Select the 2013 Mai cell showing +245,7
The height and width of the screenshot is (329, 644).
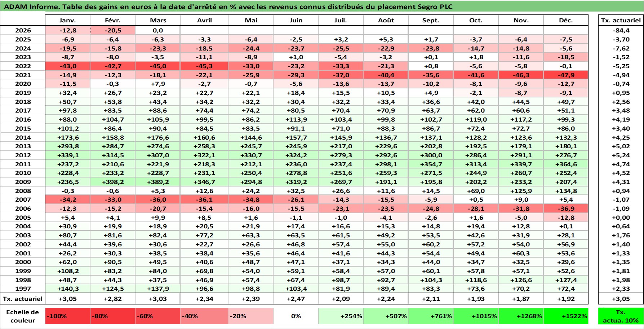tap(251, 146)
